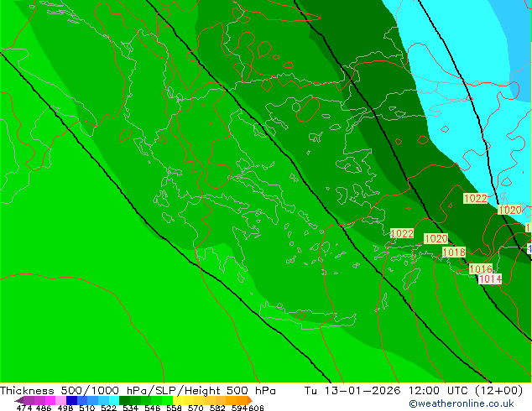Click the map title 'Thickness 500/1000 hPa/SLP/Height 500 hPa'
The height and width of the screenshot is (411, 532).
pos(138,390)
